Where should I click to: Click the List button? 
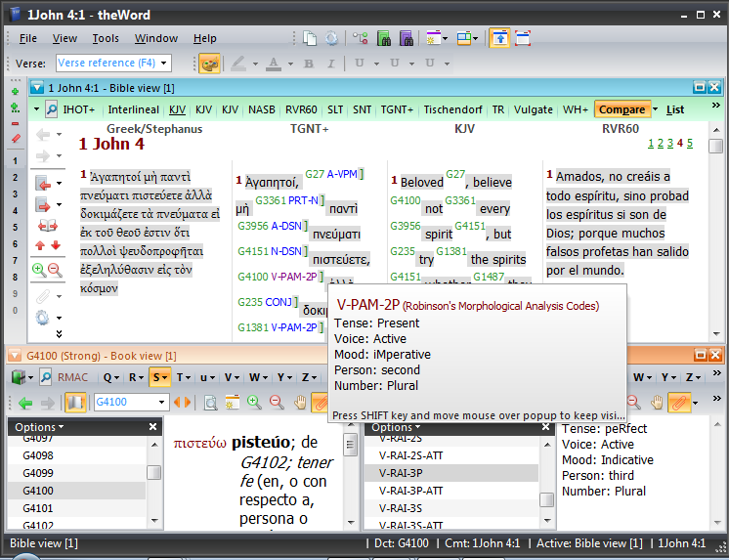(675, 109)
